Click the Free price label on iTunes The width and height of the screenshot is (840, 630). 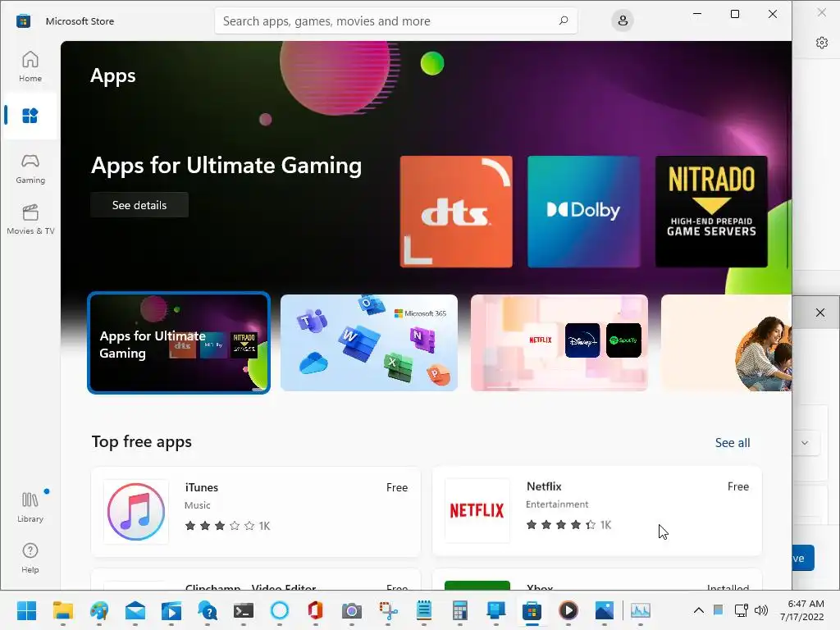coord(397,487)
